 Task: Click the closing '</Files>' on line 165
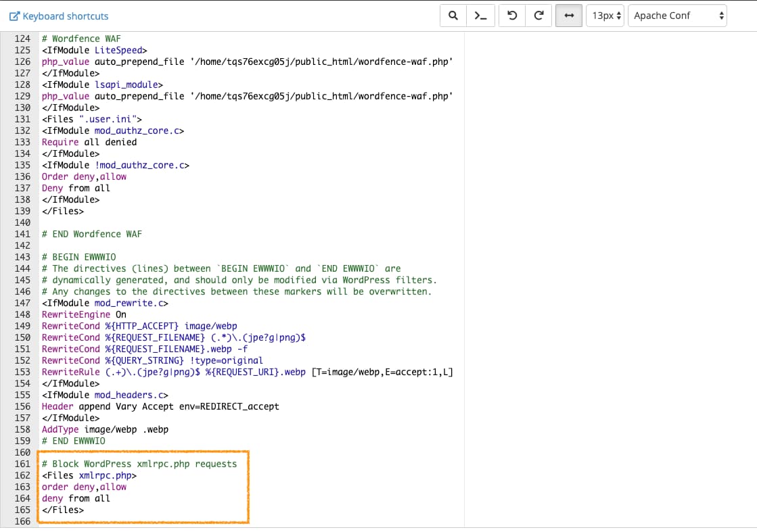click(x=63, y=510)
